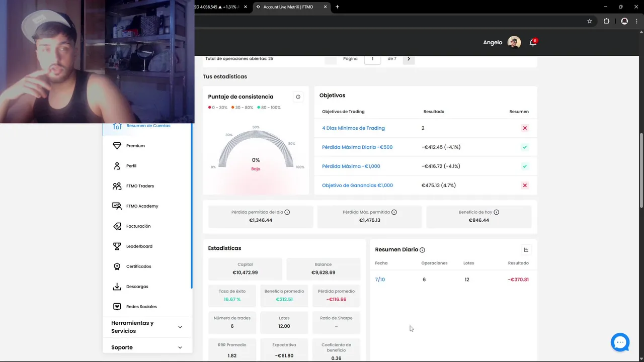
Task: Click the sidebar scrollbar
Action: point(191,206)
